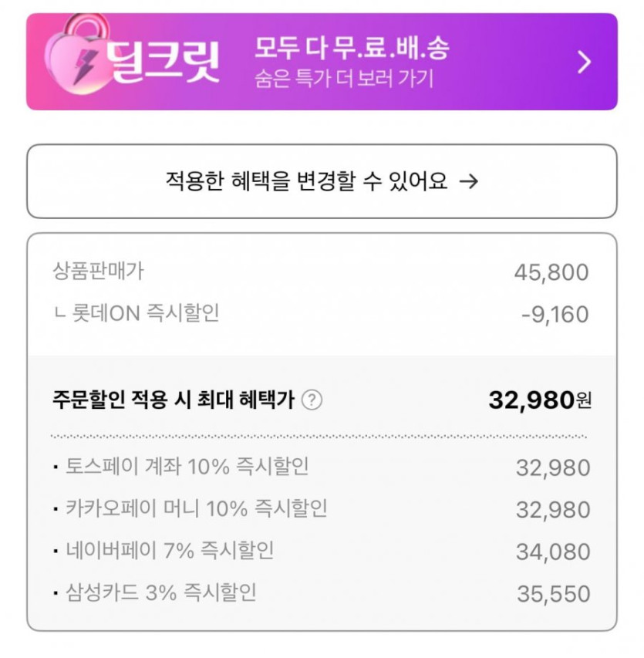
Task: Click the 딜크릿 logo text on the banner
Action: (x=164, y=62)
